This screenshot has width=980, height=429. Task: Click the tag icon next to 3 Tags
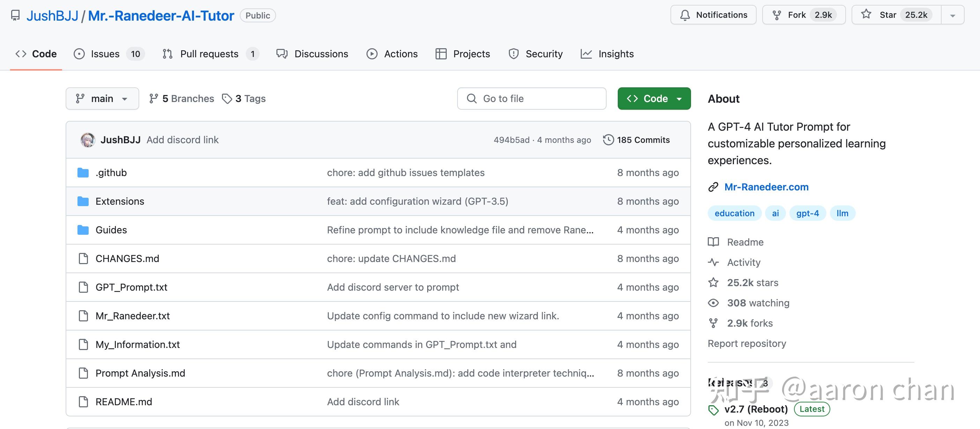227,99
